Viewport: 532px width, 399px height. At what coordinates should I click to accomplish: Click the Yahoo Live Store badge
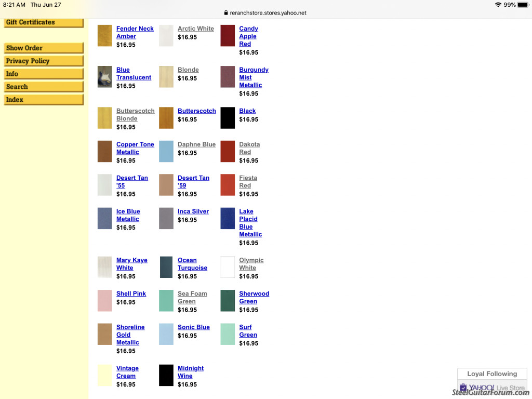(492, 388)
